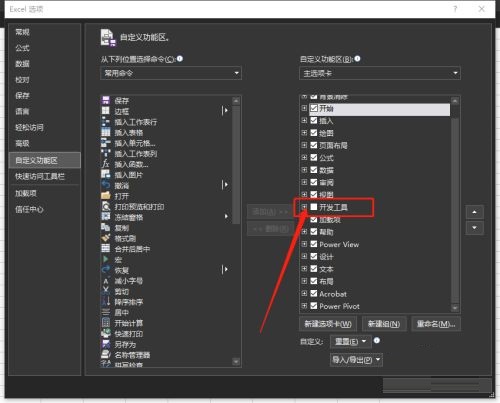Uncheck the 绘图 tab checkbox
Image resolution: width=500 pixels, height=403 pixels.
tap(314, 133)
